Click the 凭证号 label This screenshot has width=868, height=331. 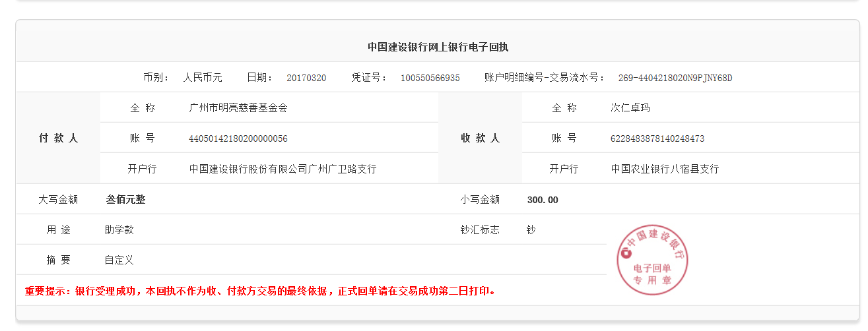(x=370, y=78)
